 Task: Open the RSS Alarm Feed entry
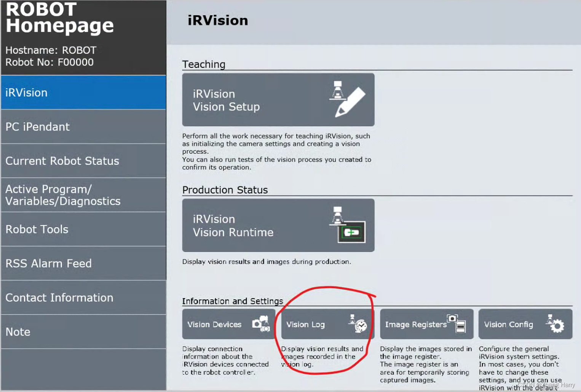tap(83, 263)
